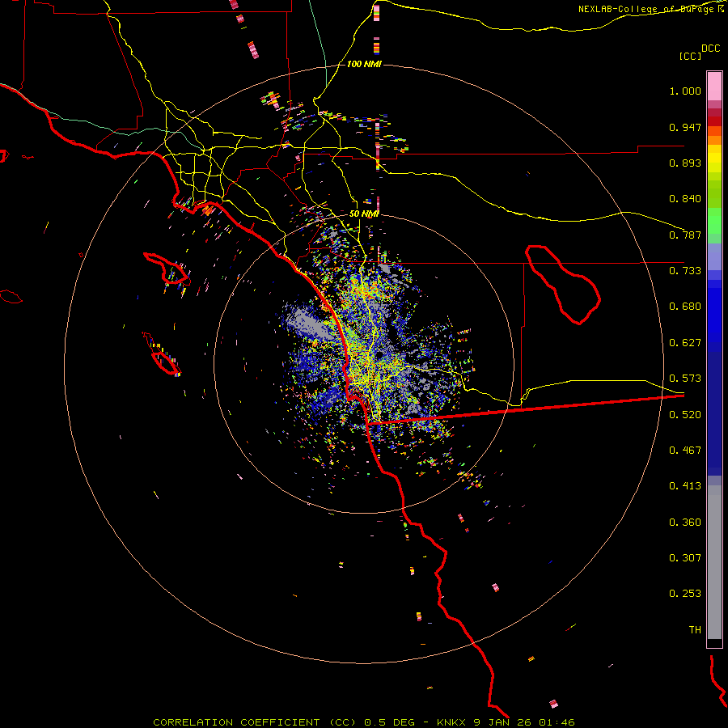Click the 0.893 color scale value
The width and height of the screenshot is (728, 728).
[685, 163]
